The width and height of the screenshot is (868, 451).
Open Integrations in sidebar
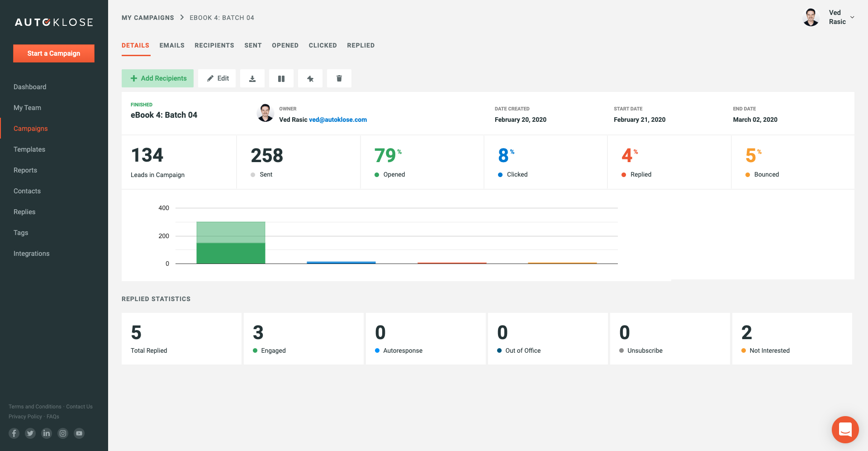pyautogui.click(x=32, y=254)
